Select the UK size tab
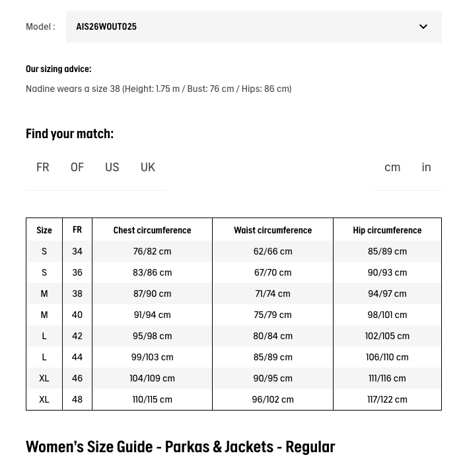This screenshot has height=476, width=463. 148,167
